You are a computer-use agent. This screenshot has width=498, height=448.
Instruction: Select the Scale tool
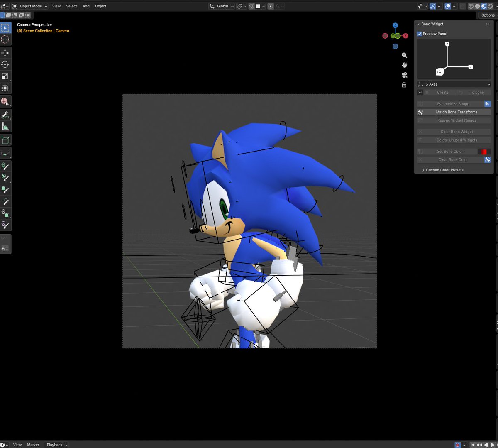pyautogui.click(x=5, y=76)
